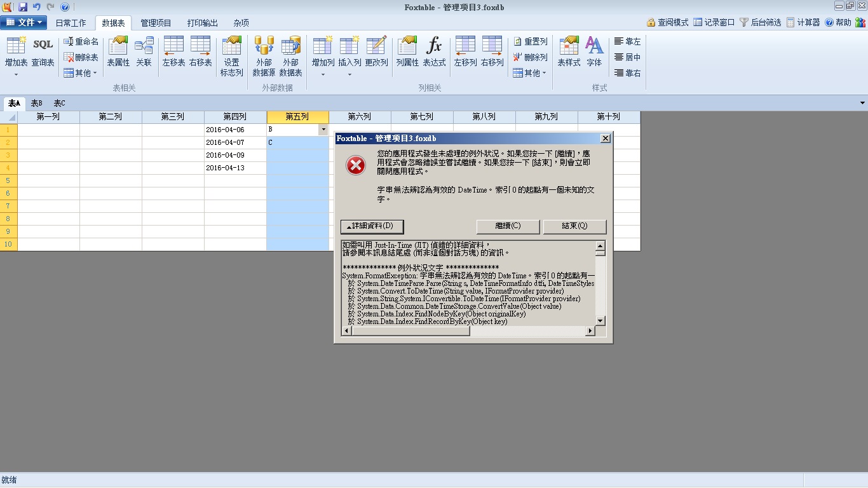Screen dimensions: 868x488
Task: Select row header number 5
Action: coord(8,180)
